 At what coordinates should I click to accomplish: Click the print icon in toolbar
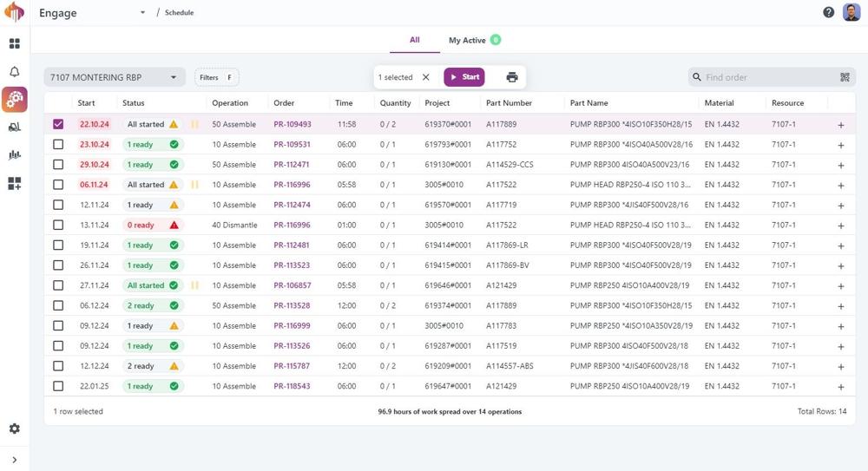(512, 77)
